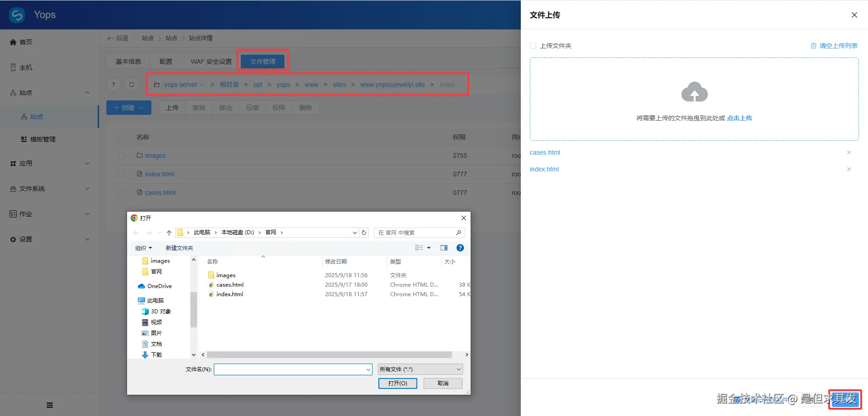Toggle the select-all checkbox in the 名称 header
The image size is (868, 416).
(122, 137)
